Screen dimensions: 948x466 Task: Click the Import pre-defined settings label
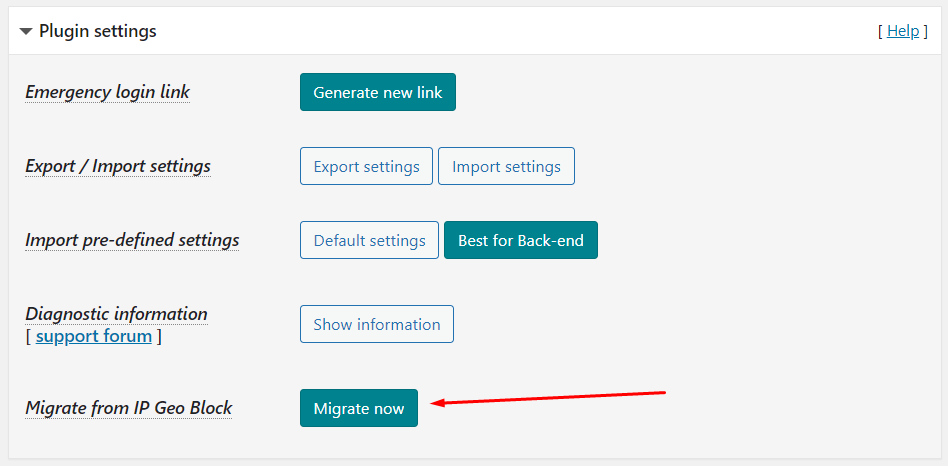click(x=132, y=241)
